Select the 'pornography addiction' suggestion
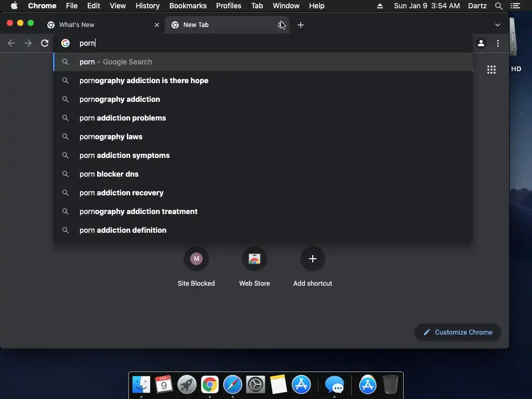Viewport: 532px width, 399px height. click(263, 99)
